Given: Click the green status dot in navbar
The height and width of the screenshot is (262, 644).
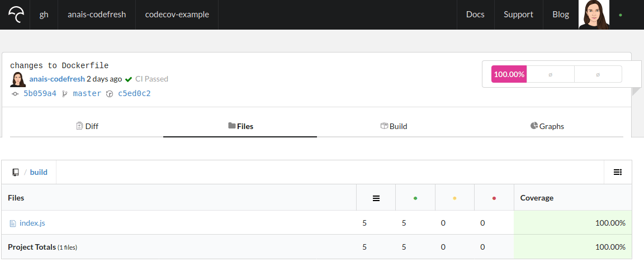Looking at the screenshot, I should [x=621, y=15].
